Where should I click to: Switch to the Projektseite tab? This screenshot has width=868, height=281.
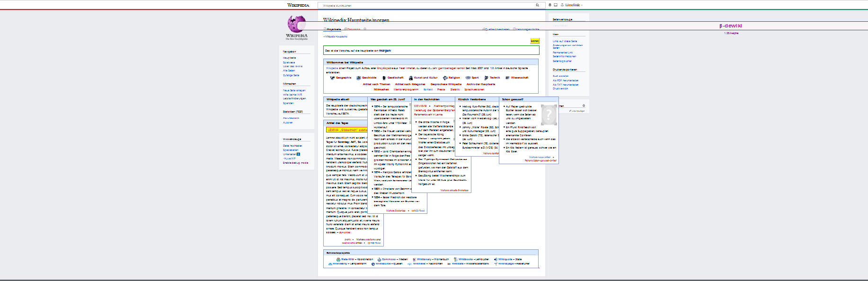tap(333, 29)
